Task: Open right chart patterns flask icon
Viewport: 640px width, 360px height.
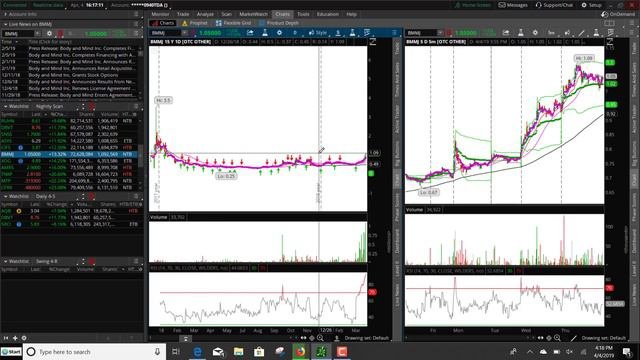Action: click(596, 33)
